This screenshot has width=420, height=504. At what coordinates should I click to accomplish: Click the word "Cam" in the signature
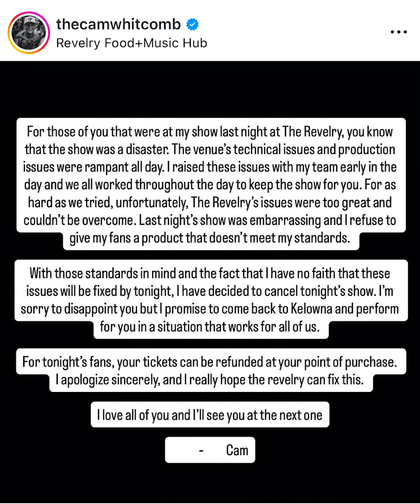click(x=237, y=450)
